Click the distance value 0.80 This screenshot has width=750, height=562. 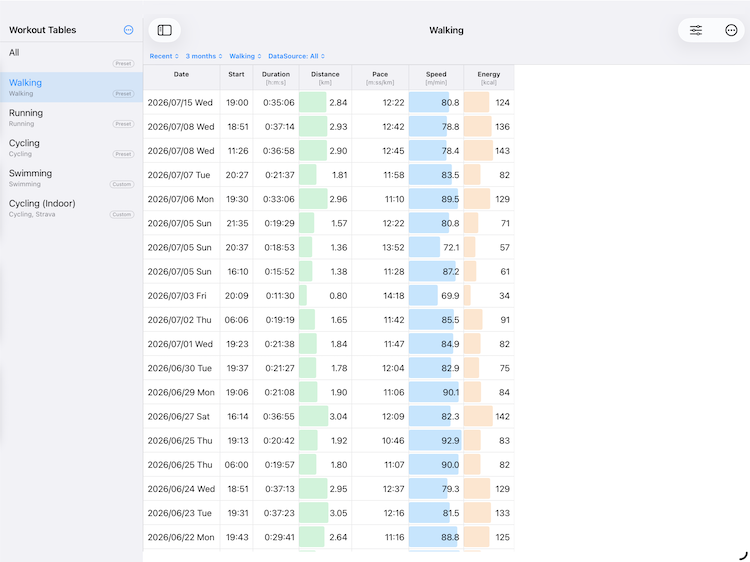point(338,296)
